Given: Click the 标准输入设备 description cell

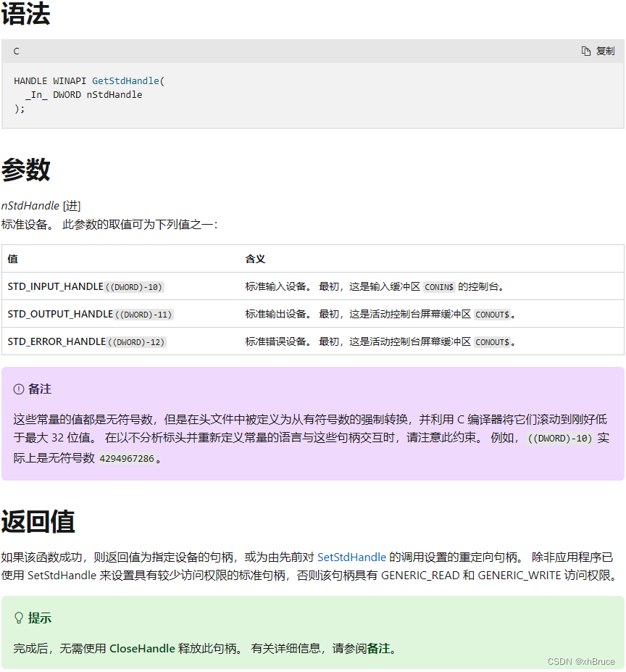Looking at the screenshot, I should pyautogui.click(x=432, y=286).
